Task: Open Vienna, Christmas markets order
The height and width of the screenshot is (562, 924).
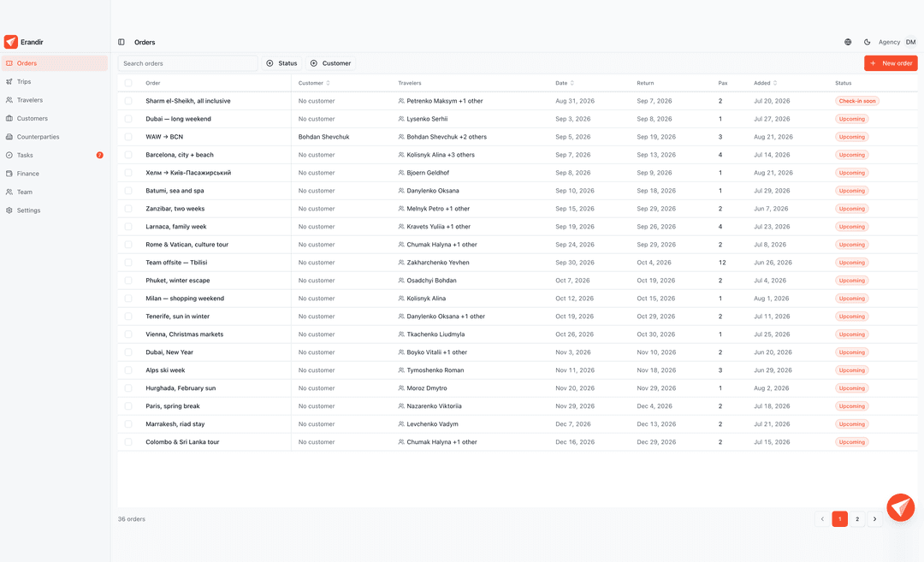Action: point(185,334)
